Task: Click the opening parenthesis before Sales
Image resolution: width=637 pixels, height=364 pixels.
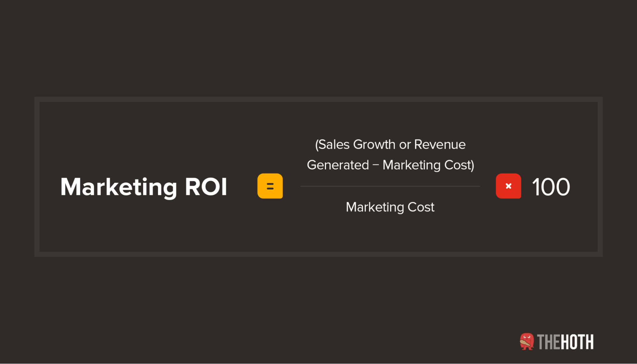Action: click(x=317, y=145)
